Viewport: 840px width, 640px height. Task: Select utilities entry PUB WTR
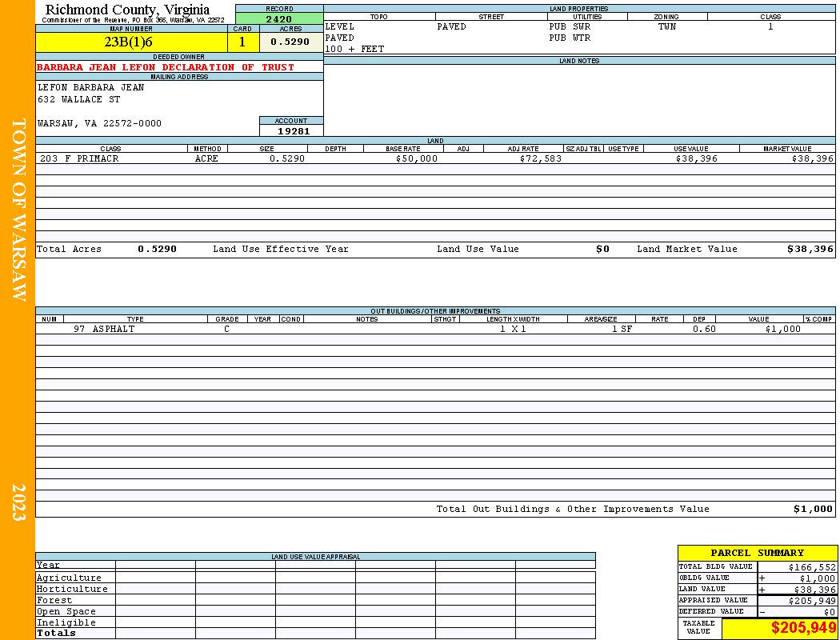(570, 38)
